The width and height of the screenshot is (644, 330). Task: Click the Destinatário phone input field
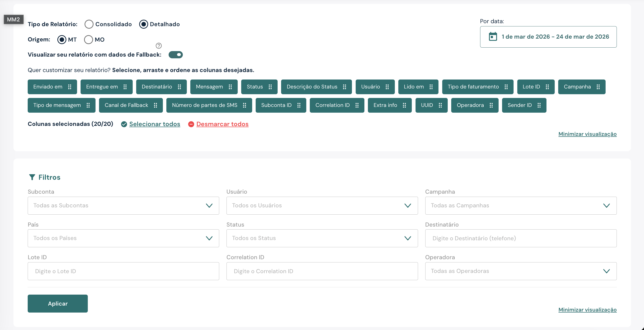coord(521,238)
